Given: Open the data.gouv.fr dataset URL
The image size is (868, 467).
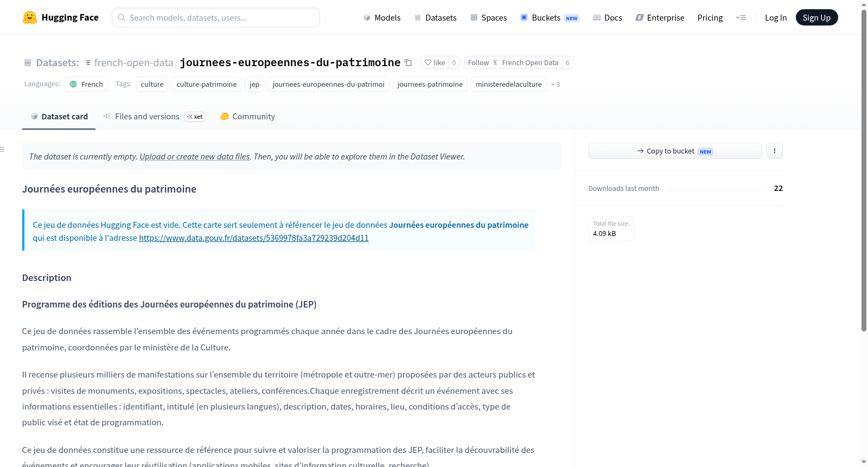Looking at the screenshot, I should pyautogui.click(x=254, y=238).
